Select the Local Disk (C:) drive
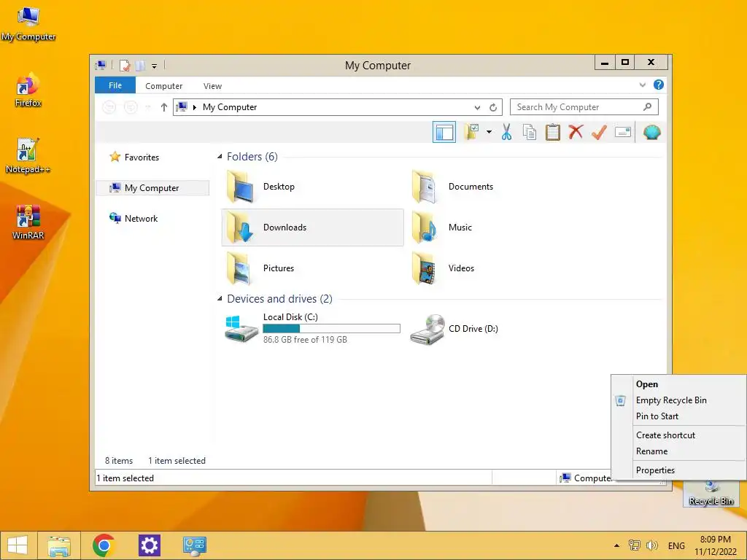Viewport: 747px width, 560px height. 312,329
